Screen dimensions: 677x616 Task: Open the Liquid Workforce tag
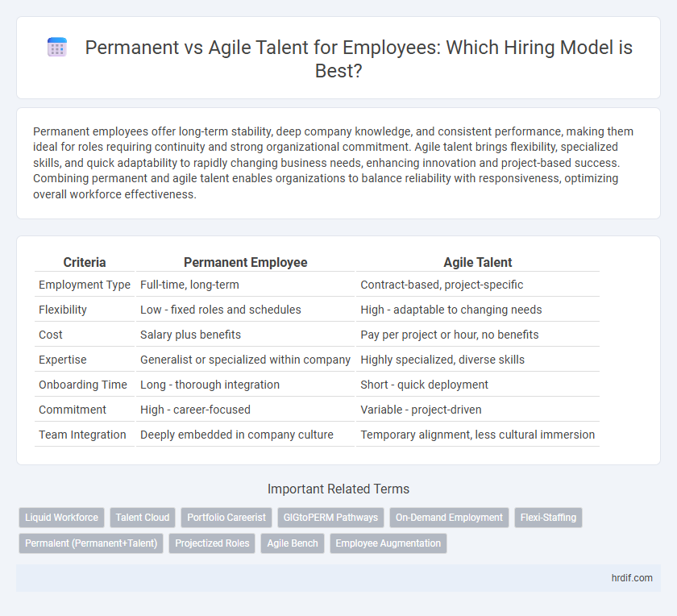coord(62,518)
